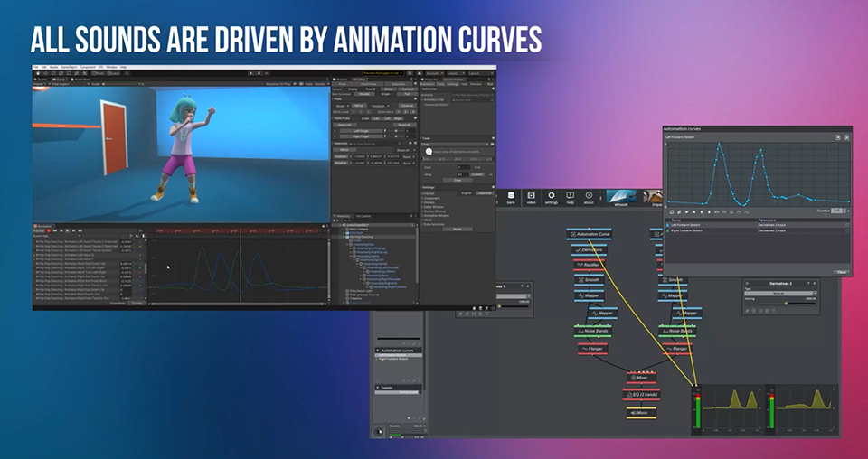
Task: Select the Mono output node
Action: pyautogui.click(x=641, y=413)
